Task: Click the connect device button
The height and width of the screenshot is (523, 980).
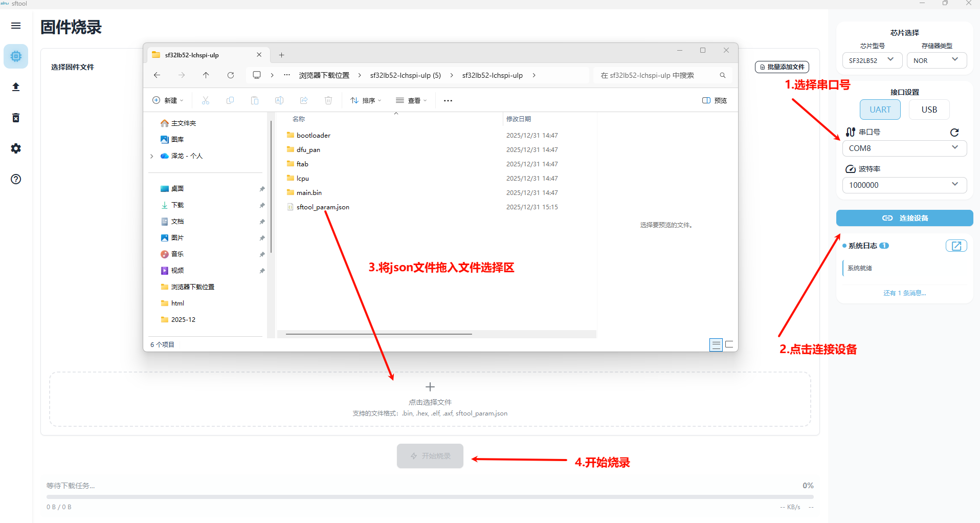Action: click(904, 218)
